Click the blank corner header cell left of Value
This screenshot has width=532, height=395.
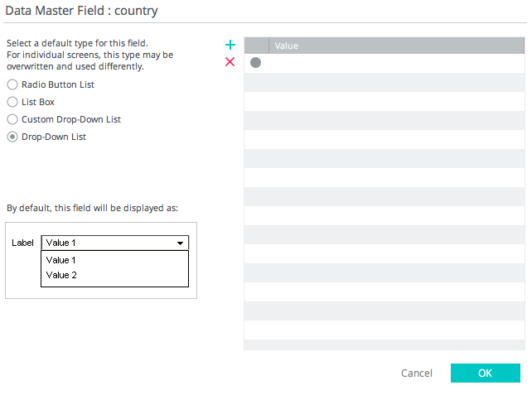tap(256, 46)
